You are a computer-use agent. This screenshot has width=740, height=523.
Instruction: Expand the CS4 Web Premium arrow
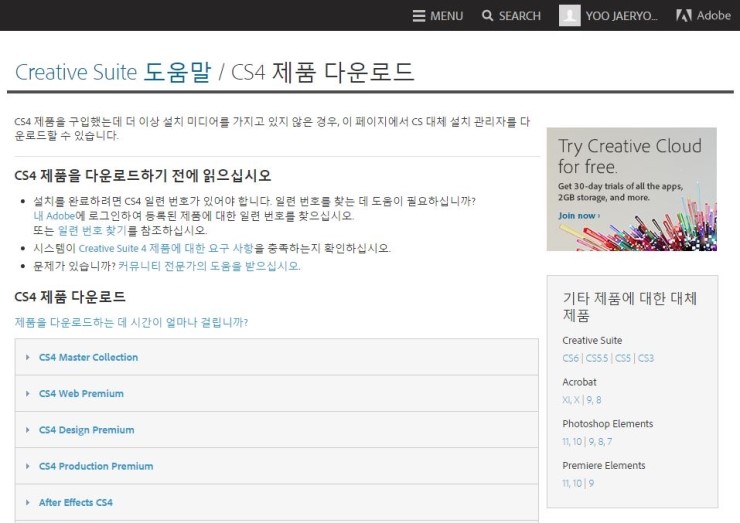point(27,394)
